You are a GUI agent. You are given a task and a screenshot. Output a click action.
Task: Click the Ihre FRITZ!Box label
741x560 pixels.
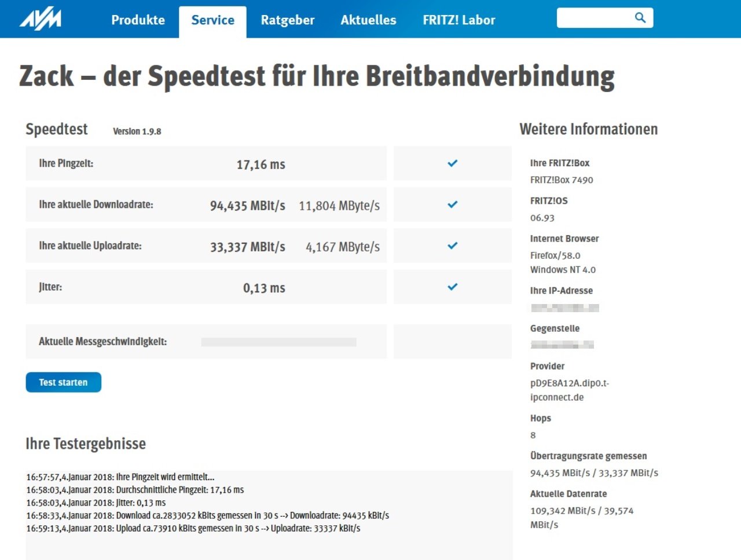[x=560, y=163]
